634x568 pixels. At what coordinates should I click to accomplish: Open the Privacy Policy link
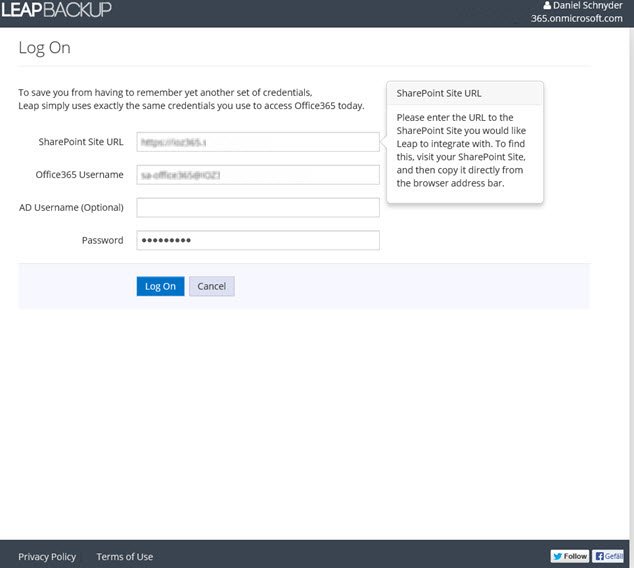click(47, 557)
